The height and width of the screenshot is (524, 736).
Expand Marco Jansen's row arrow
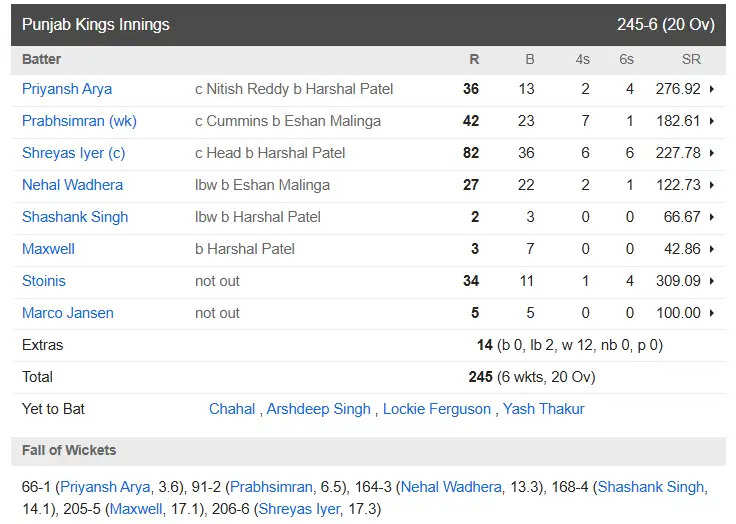[x=712, y=313]
